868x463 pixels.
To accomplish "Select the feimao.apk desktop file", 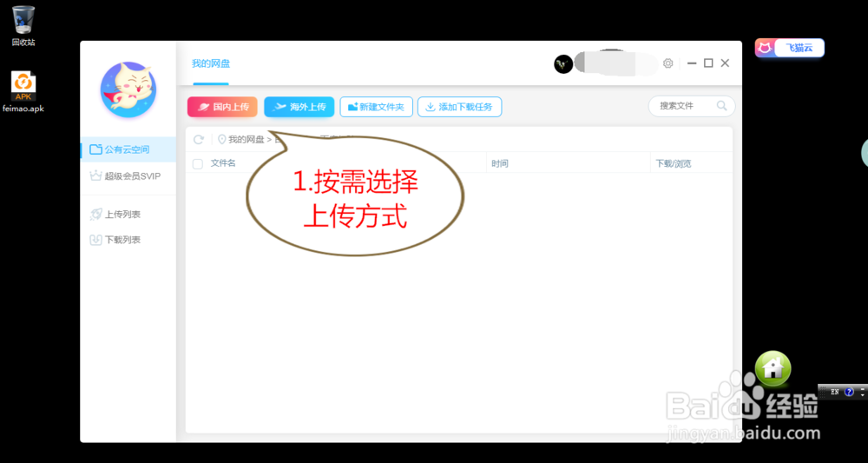I will pos(23,92).
